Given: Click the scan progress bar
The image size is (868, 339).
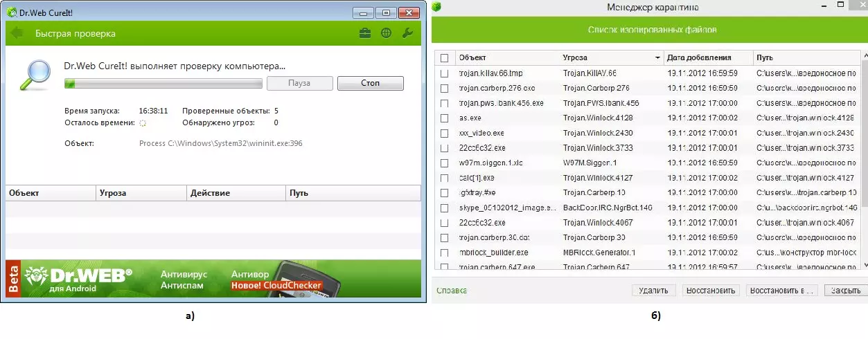Looking at the screenshot, I should pos(163,84).
